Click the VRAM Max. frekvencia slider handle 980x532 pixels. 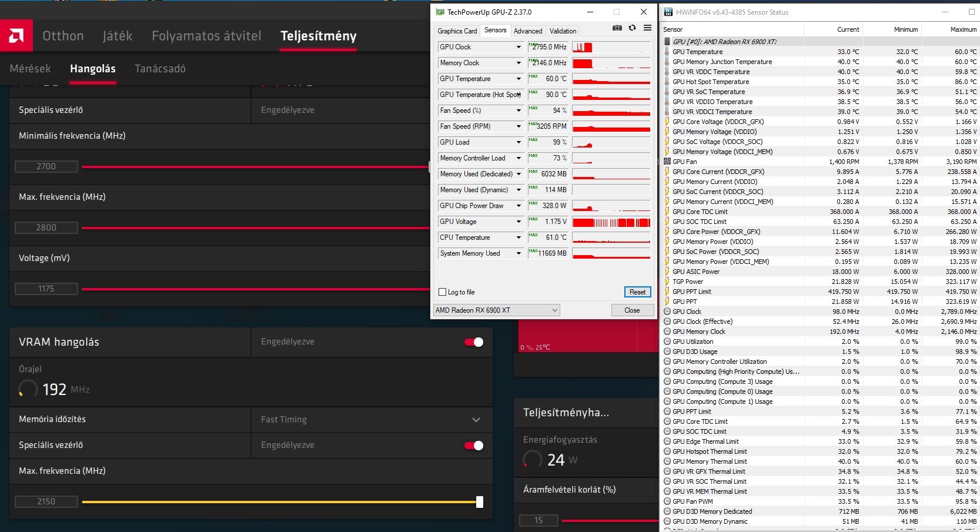pyautogui.click(x=480, y=502)
